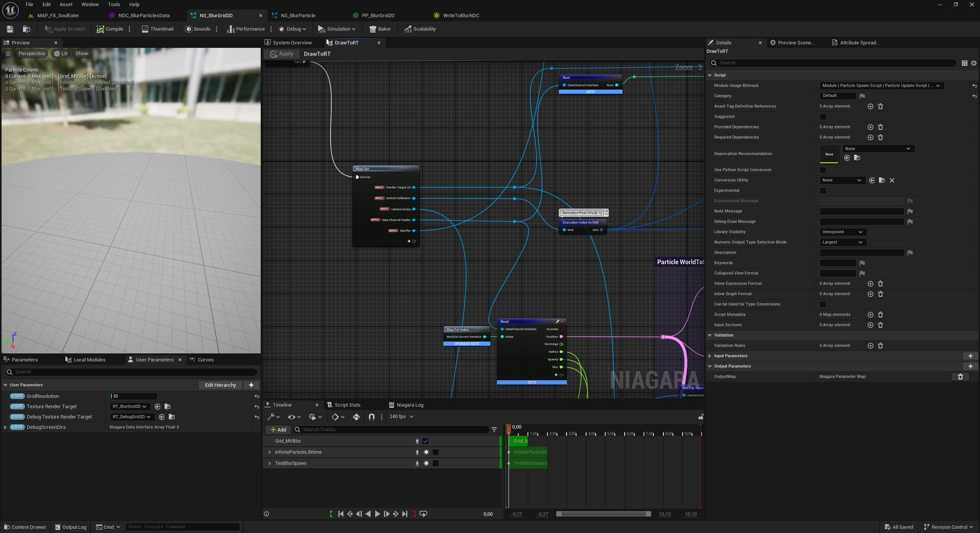Viewport: 980px width, 533px height.
Task: Open Scalability settings
Action: 420,29
